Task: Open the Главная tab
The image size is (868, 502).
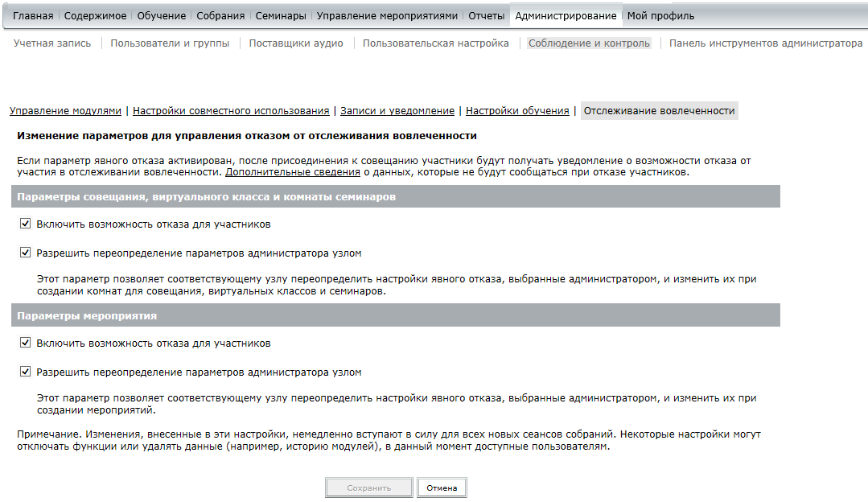Action: pos(33,16)
